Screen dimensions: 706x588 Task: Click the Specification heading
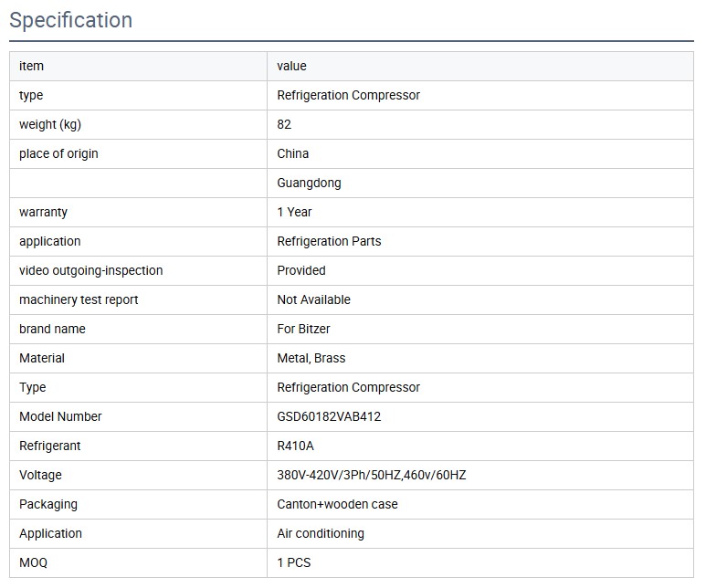coord(71,20)
